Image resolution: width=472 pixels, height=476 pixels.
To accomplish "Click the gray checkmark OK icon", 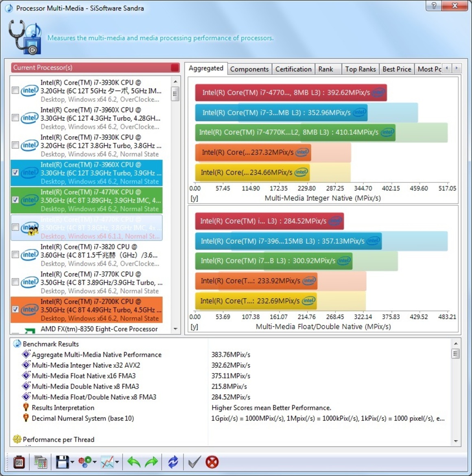I will click(x=194, y=462).
